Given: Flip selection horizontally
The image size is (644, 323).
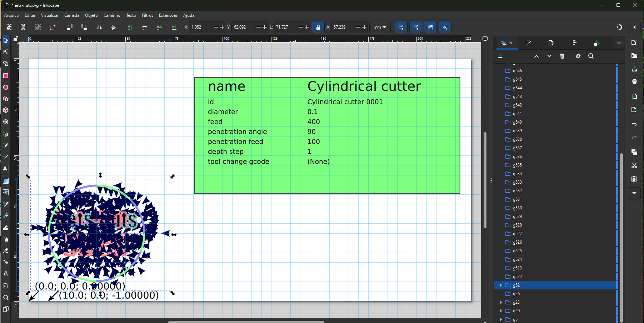Looking at the screenshot, I should click(99, 27).
